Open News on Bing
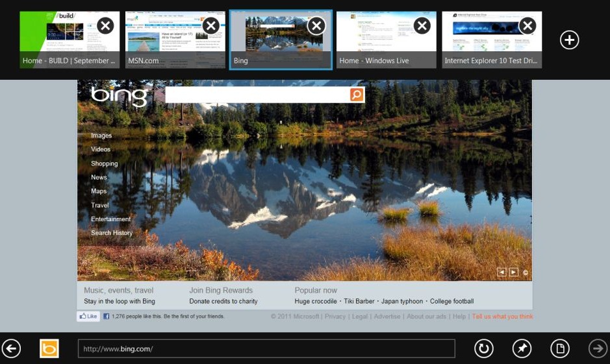610x364 pixels. (x=99, y=177)
